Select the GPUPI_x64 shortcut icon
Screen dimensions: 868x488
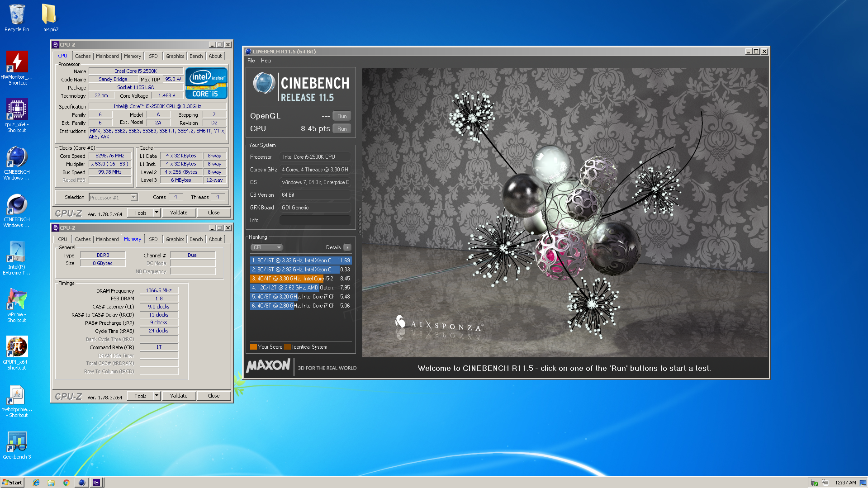click(17, 353)
